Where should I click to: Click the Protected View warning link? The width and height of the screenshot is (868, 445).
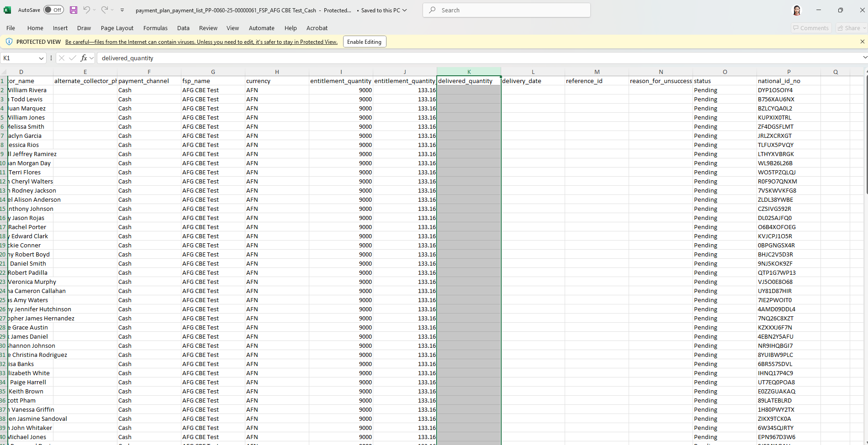pyautogui.click(x=201, y=42)
